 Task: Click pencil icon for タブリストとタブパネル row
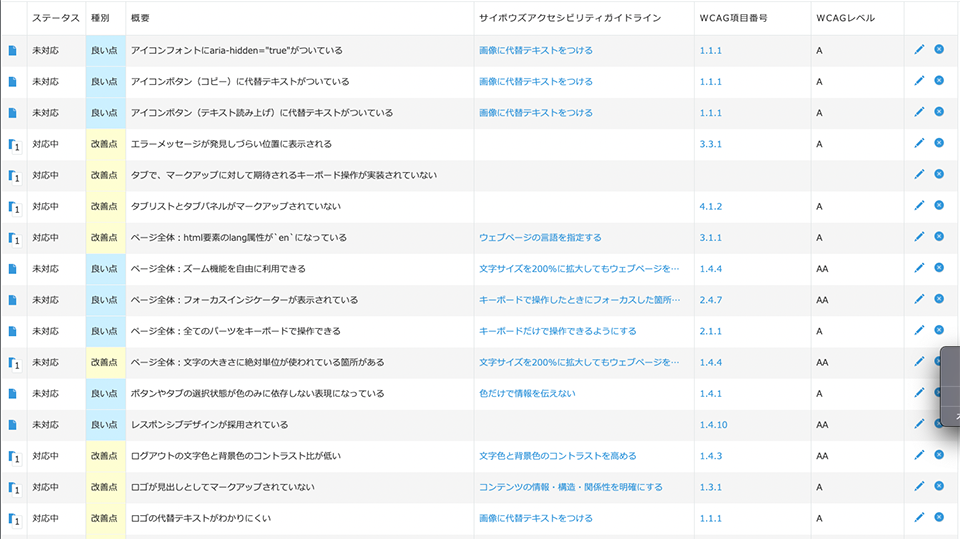(x=919, y=206)
